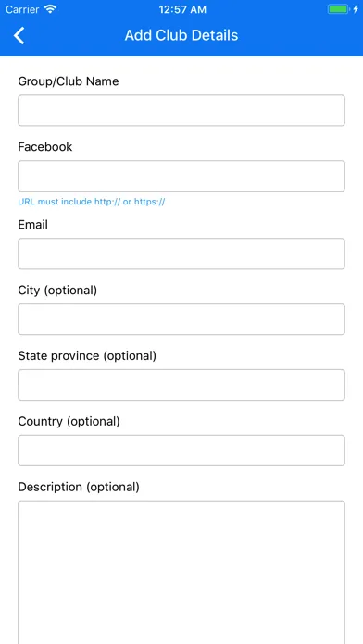Tap the green battery icon

pos(339,9)
